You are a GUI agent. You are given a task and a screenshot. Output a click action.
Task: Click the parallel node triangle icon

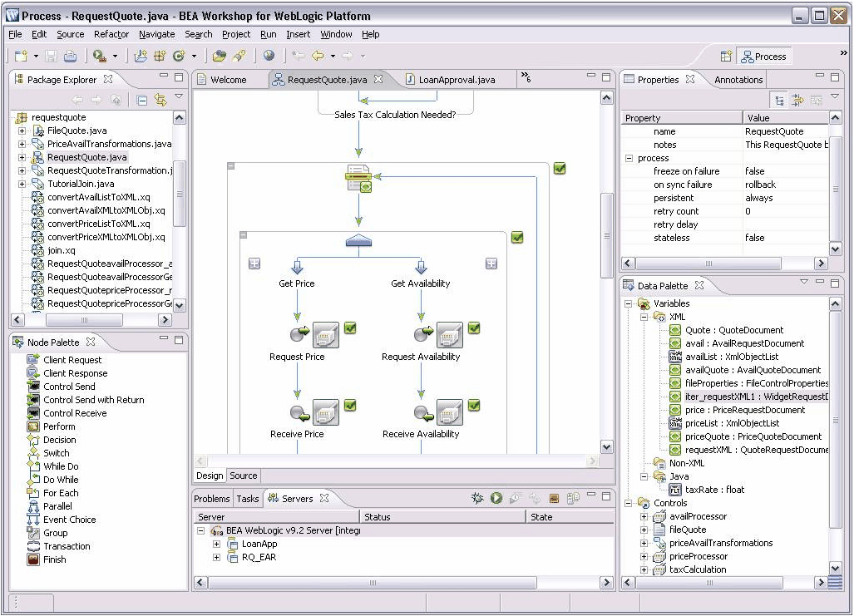click(358, 240)
